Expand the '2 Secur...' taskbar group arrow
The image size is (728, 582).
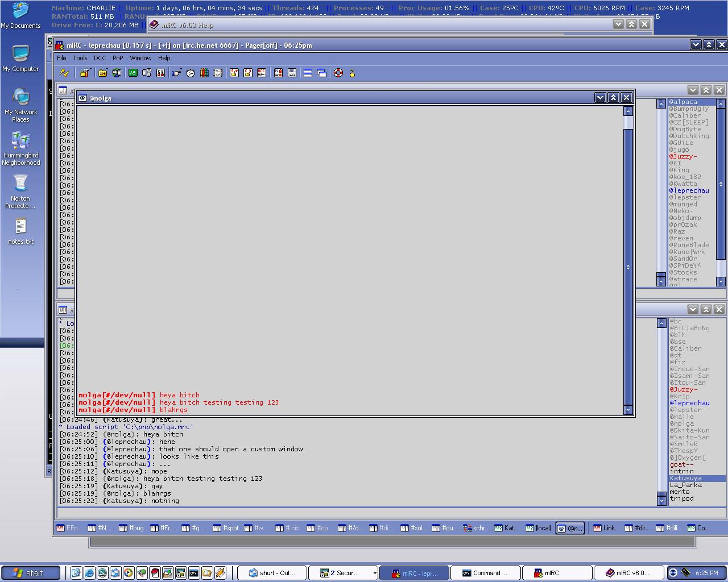(x=375, y=573)
